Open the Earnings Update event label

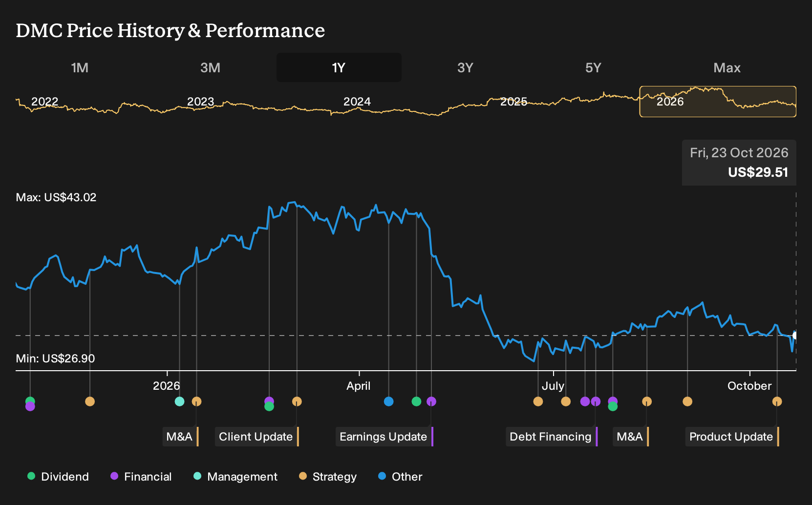coord(385,437)
